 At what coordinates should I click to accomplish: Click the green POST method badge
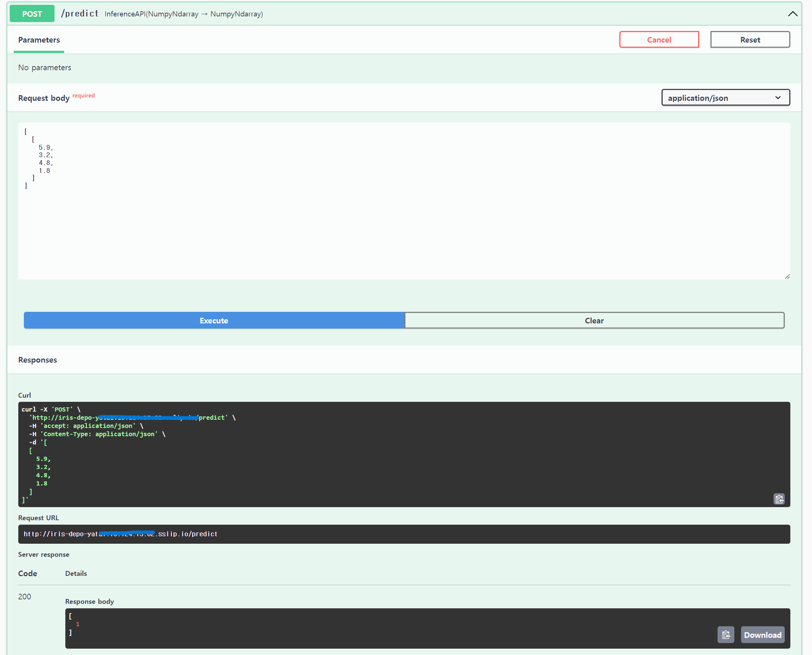[32, 14]
